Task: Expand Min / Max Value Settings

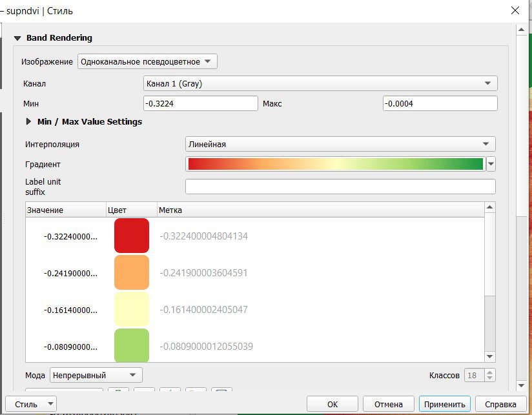Action: coord(29,122)
